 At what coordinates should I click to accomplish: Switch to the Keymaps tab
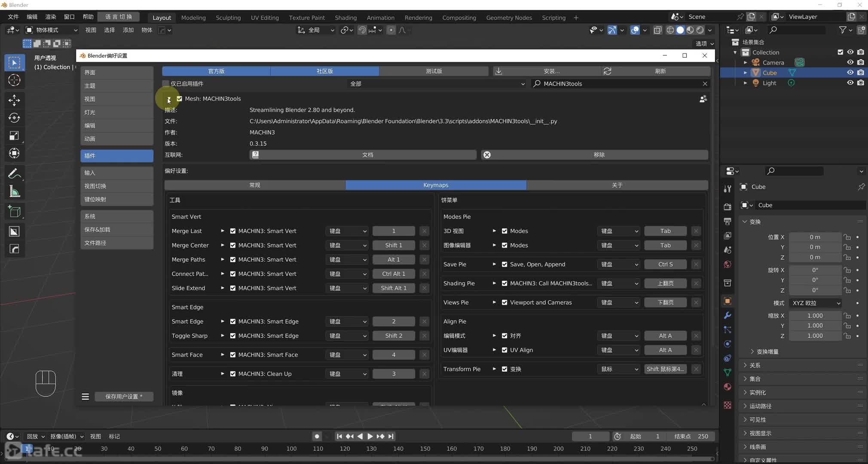(x=436, y=185)
